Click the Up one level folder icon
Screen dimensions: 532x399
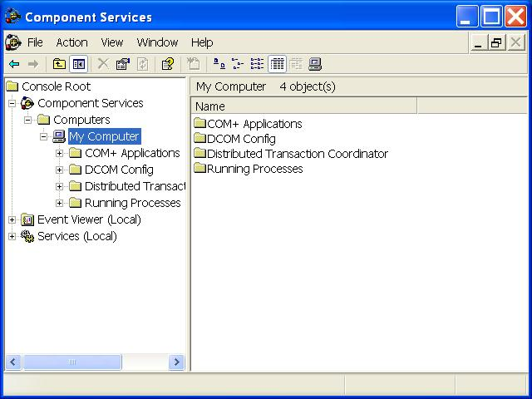[59, 64]
